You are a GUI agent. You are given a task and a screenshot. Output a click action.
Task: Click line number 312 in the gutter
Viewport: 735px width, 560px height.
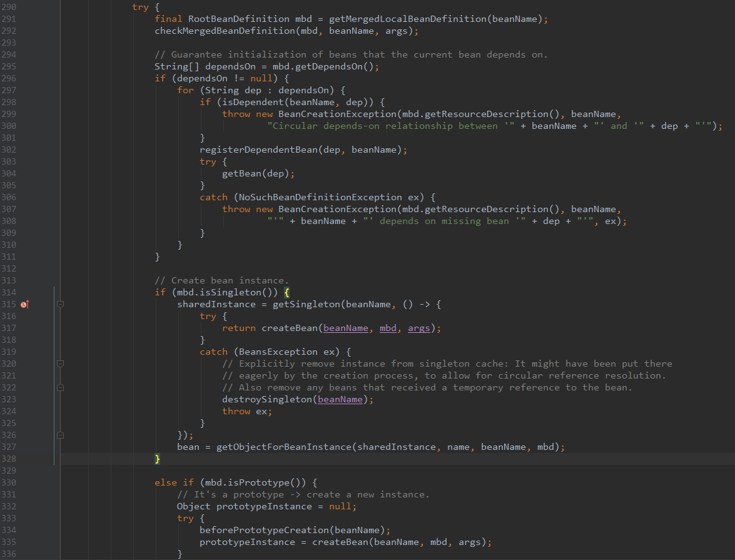point(8,269)
